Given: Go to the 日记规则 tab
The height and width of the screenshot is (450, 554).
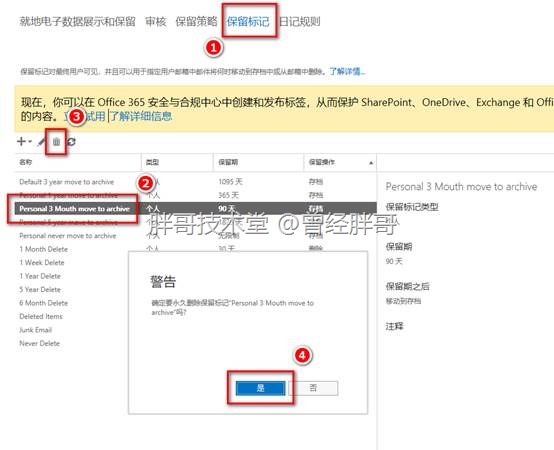Looking at the screenshot, I should 300,22.
